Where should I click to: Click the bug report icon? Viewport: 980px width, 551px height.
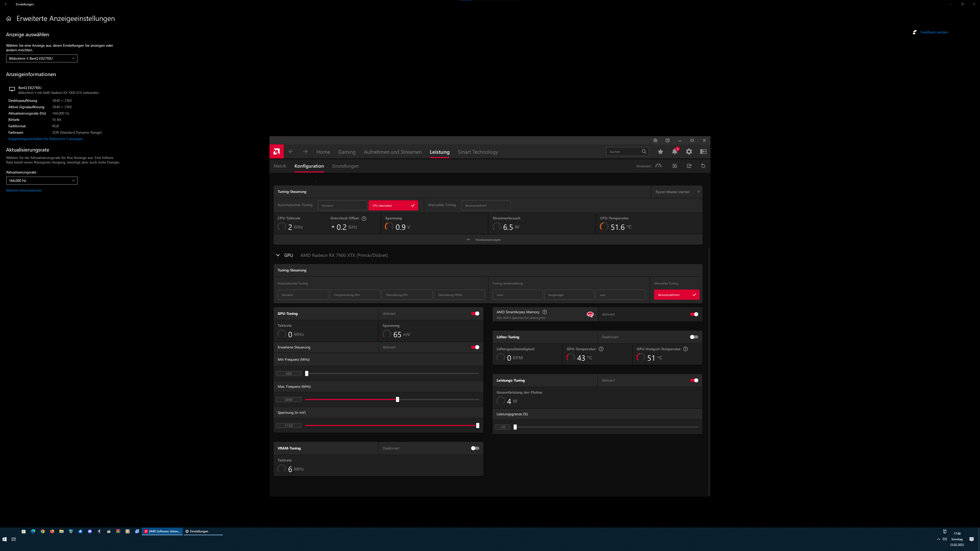pyautogui.click(x=655, y=140)
